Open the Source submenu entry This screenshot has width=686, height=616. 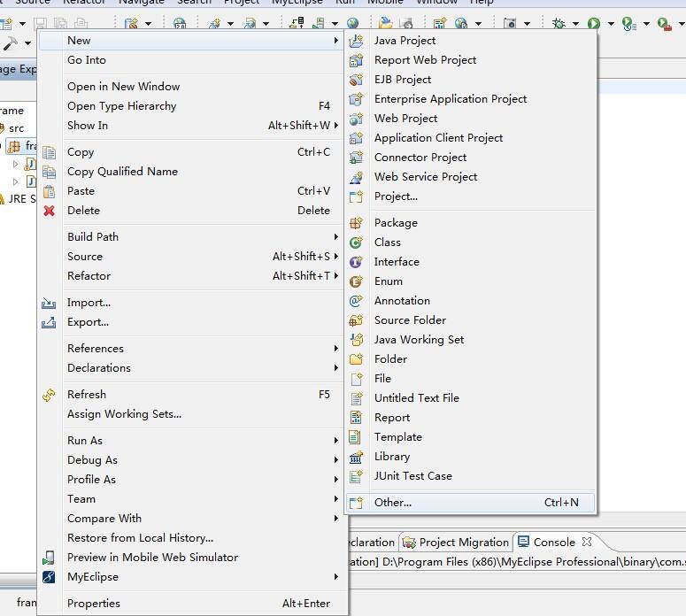(x=190, y=257)
